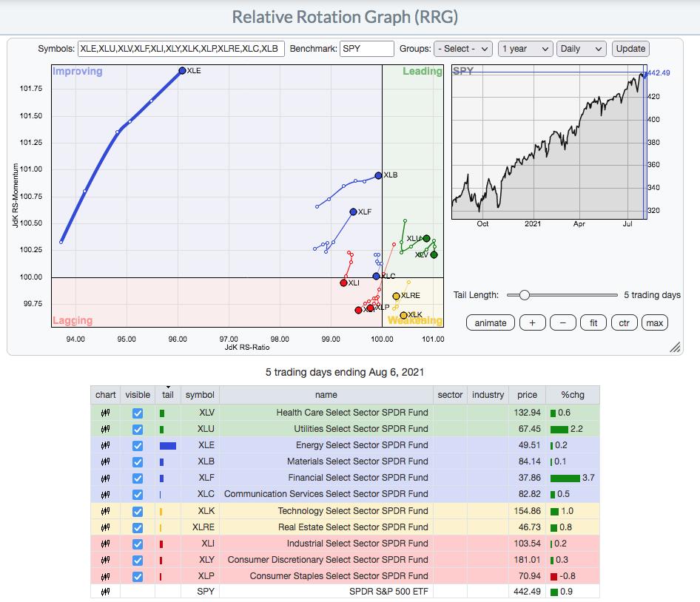The height and width of the screenshot is (602, 700).
Task: Sort table by price column
Action: coord(527,395)
